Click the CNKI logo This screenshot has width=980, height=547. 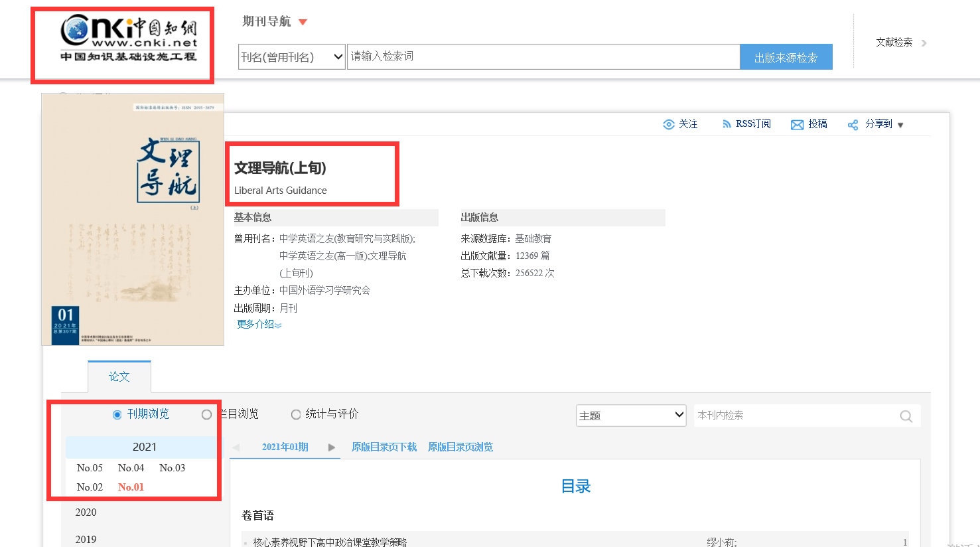click(x=129, y=39)
